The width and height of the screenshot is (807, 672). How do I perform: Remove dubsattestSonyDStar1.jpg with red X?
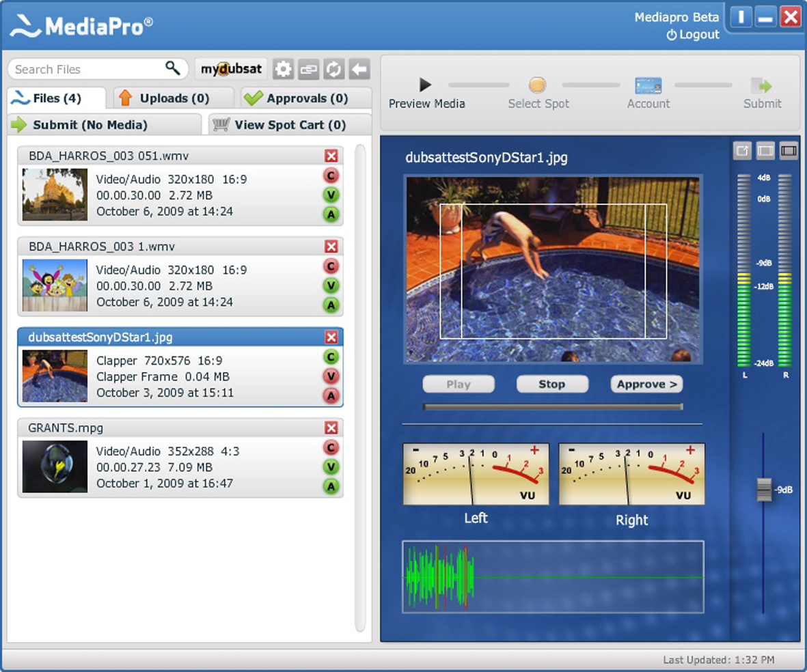pyautogui.click(x=331, y=337)
